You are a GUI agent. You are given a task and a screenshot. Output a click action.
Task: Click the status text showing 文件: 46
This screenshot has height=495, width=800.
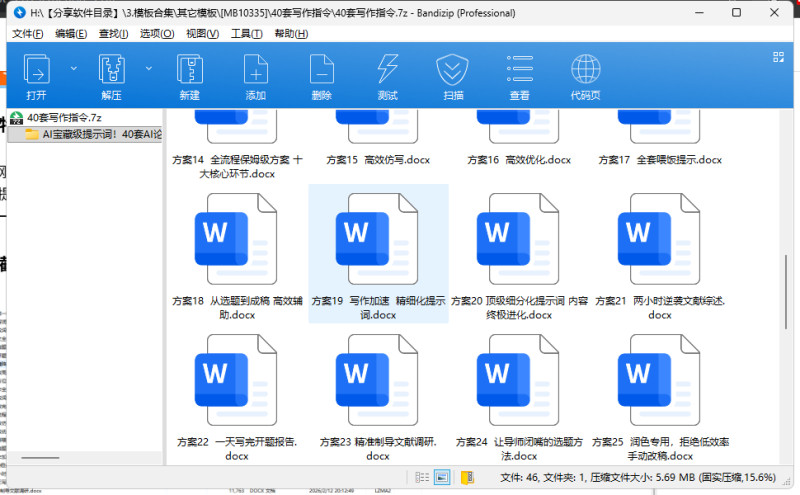tap(638, 478)
